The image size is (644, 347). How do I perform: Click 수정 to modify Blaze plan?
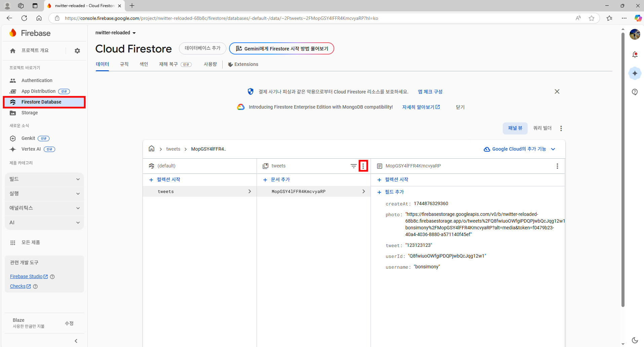click(69, 323)
